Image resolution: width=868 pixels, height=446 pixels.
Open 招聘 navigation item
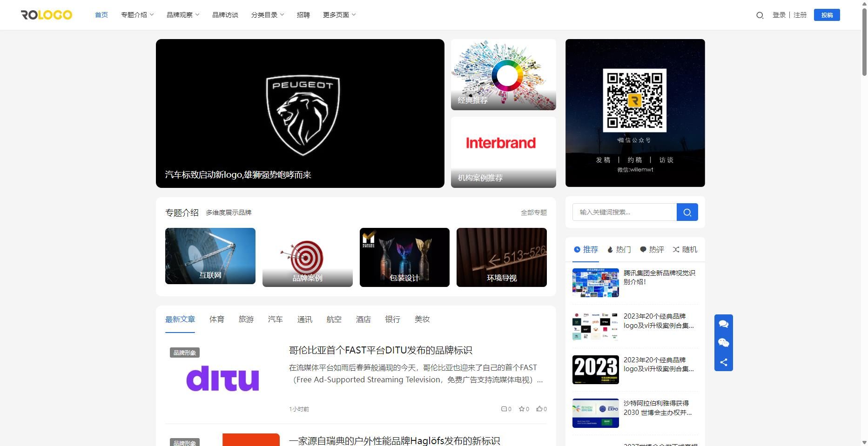tap(303, 15)
